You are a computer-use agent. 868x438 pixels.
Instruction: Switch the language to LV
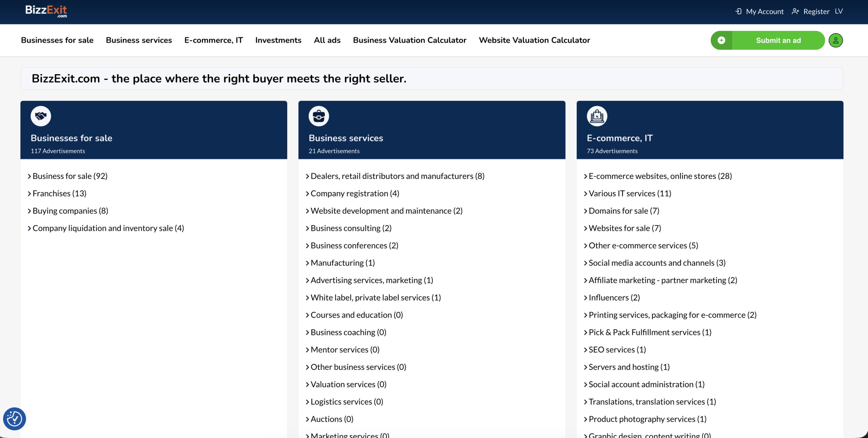839,12
